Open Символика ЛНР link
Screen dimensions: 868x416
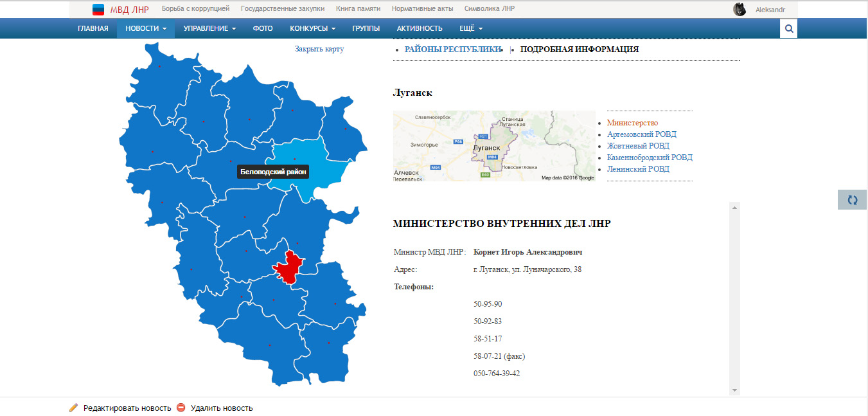pos(490,9)
